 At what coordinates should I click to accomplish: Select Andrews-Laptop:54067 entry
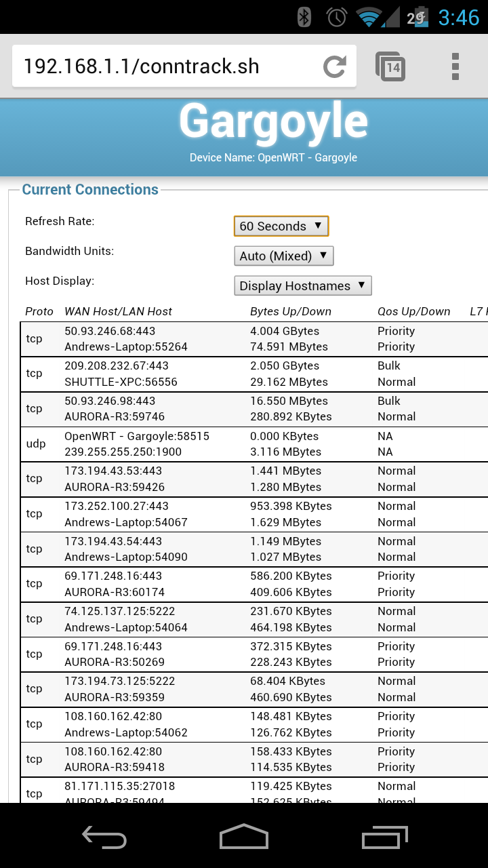pyautogui.click(x=126, y=522)
